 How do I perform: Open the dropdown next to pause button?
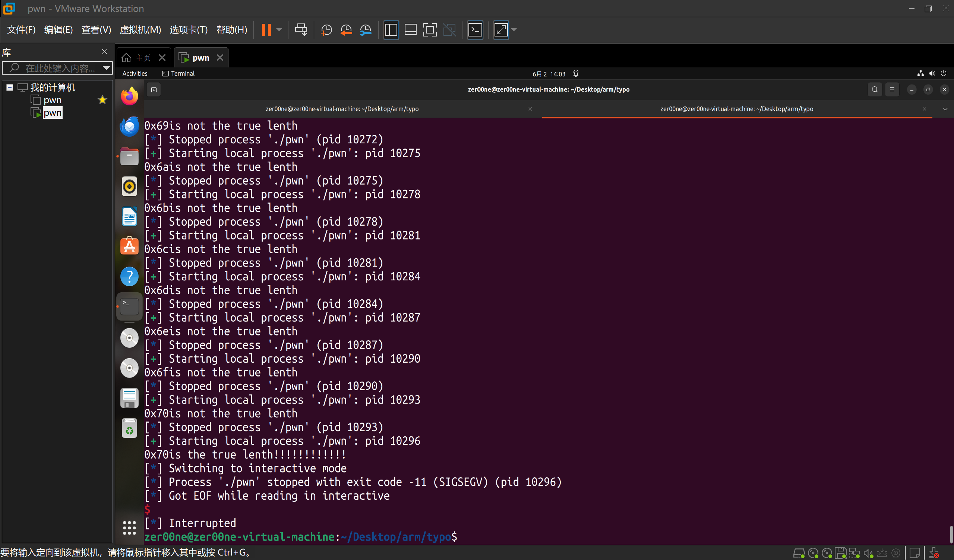[x=279, y=29]
